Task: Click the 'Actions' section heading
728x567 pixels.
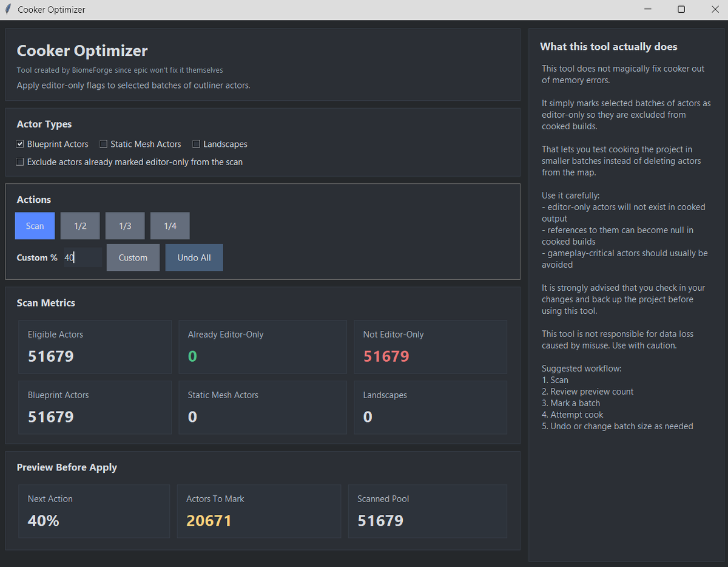Action: point(34,200)
